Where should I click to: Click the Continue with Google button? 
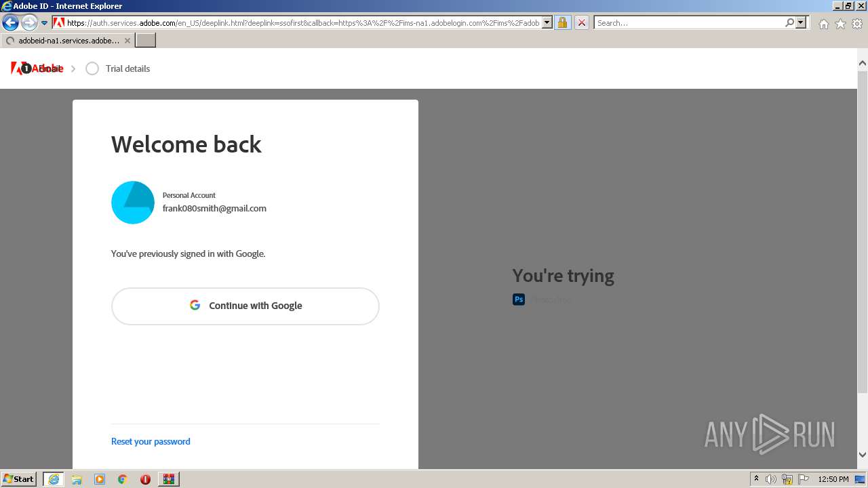(x=245, y=306)
